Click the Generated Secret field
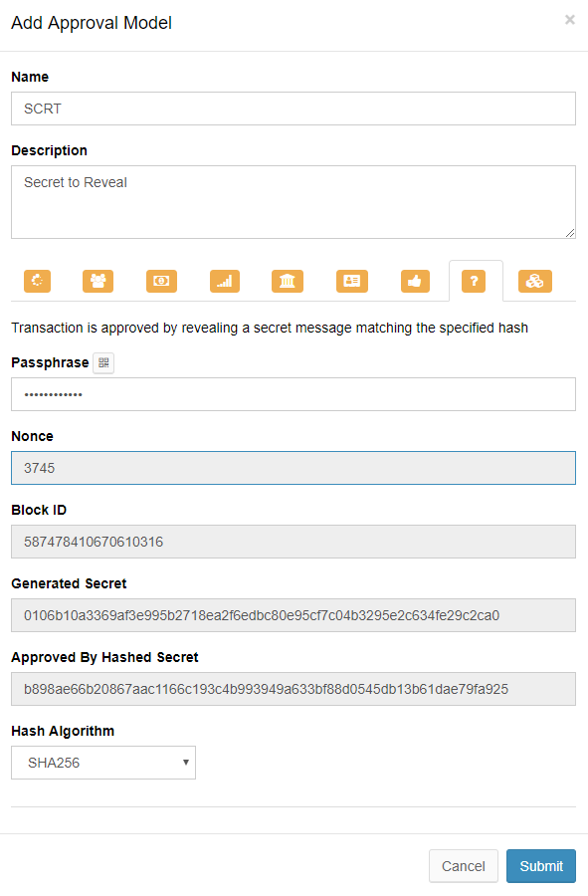Image resolution: width=588 pixels, height=896 pixels. pos(294,615)
